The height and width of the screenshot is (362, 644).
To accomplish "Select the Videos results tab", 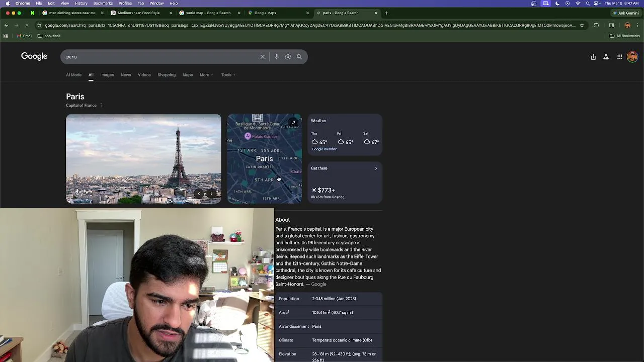I will pos(144,75).
